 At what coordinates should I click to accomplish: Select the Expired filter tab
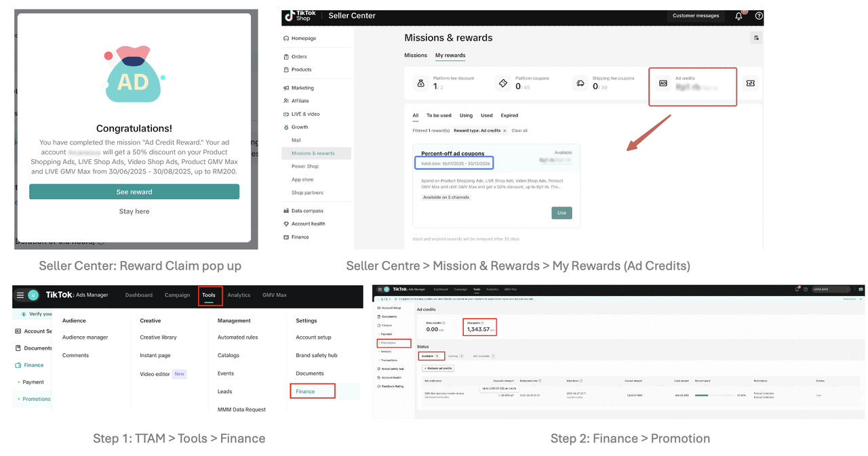509,115
